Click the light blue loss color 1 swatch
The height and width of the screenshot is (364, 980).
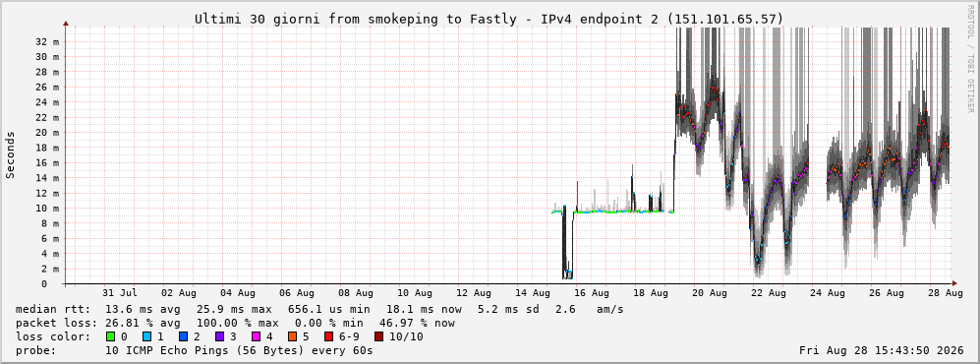146,336
